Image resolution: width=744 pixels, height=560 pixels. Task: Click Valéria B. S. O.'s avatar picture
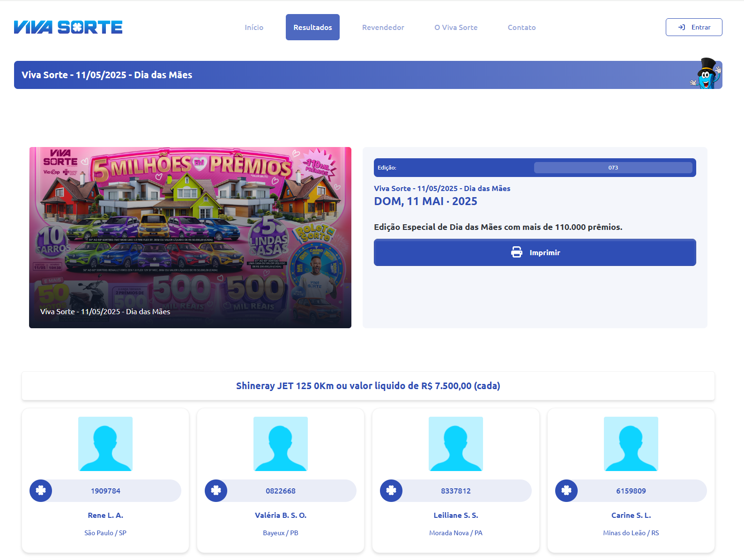tap(281, 444)
